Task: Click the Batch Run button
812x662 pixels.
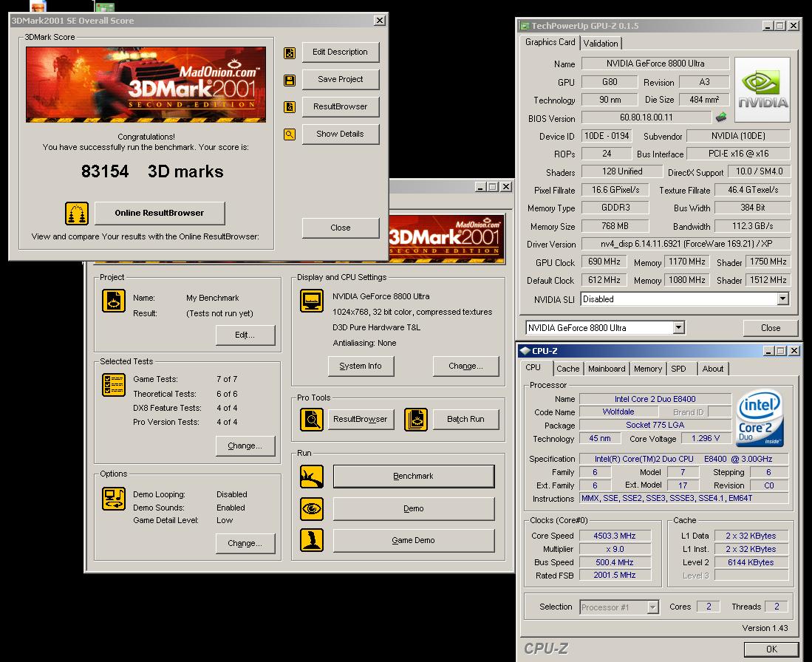Action: (465, 420)
